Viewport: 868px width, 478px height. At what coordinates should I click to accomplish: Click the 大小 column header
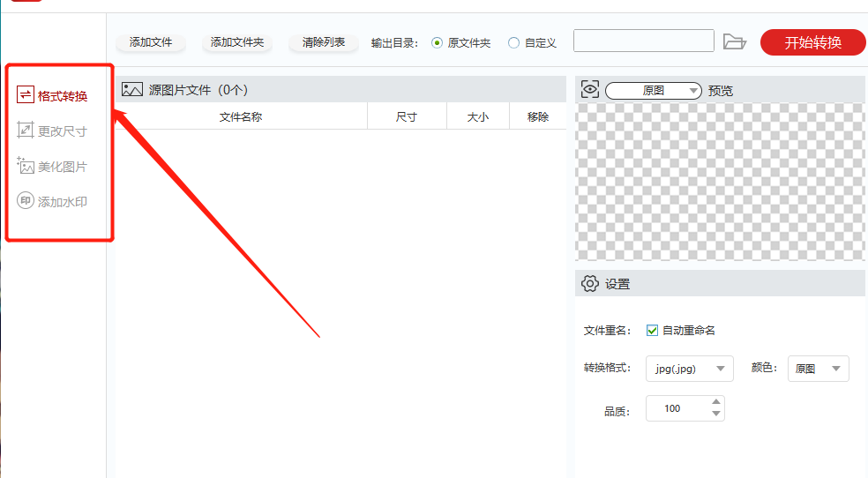pyautogui.click(x=478, y=116)
